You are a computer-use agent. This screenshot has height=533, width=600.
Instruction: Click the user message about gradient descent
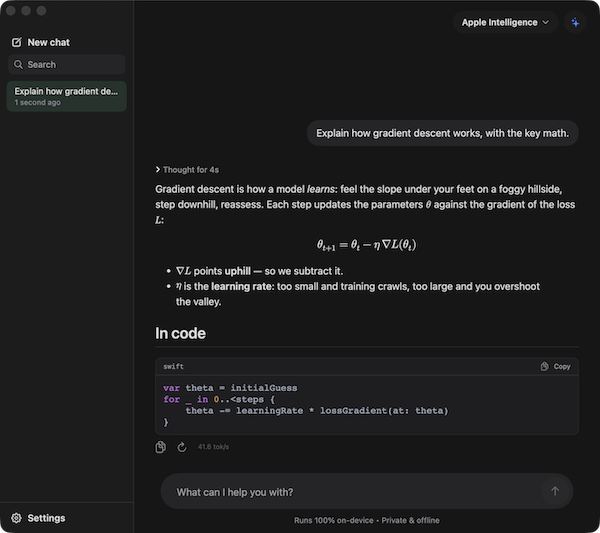pyautogui.click(x=442, y=133)
